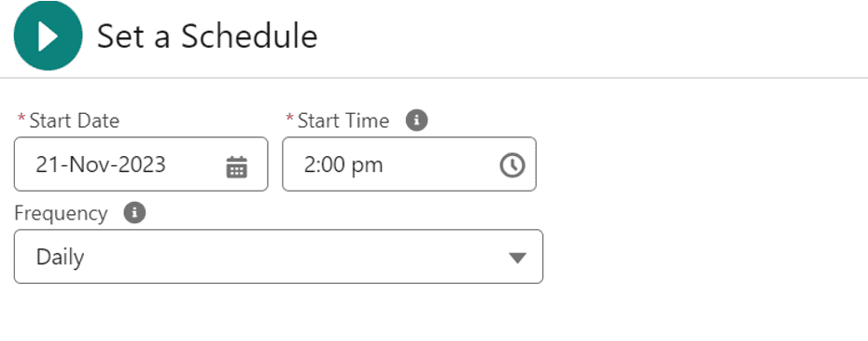Show the info tooltip icon beside Start Time
Image resolution: width=868 pixels, height=341 pixels.
click(417, 120)
